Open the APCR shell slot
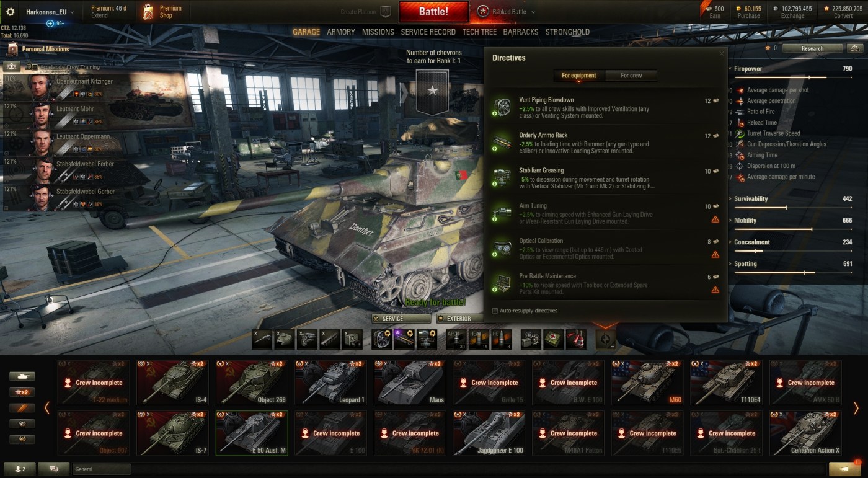868x478 pixels. click(x=456, y=339)
